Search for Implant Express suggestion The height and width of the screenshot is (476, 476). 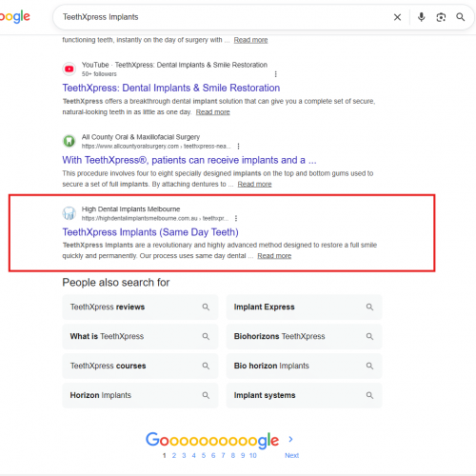pos(304,307)
